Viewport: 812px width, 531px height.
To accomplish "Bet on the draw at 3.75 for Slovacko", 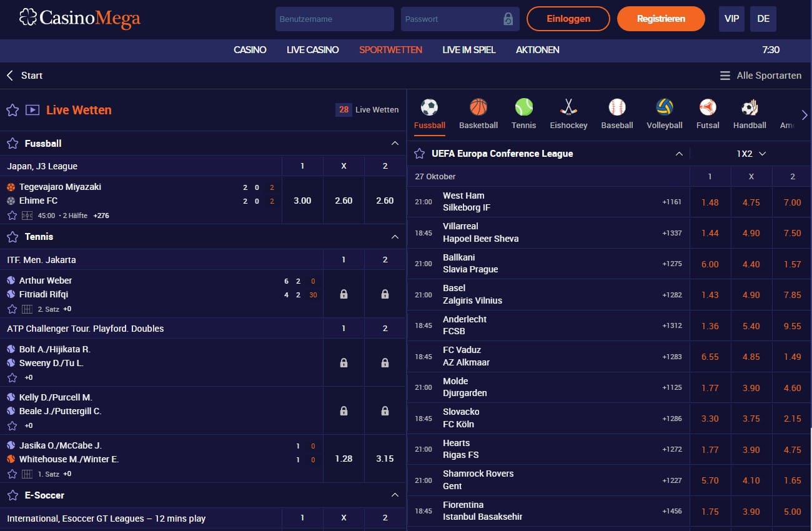I will pyautogui.click(x=751, y=419).
